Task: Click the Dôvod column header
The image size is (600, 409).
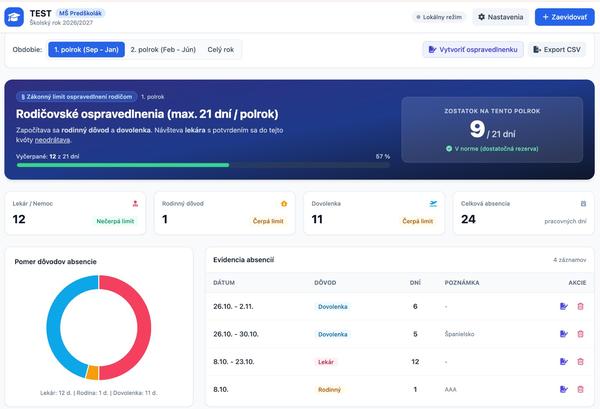Action: pos(325,283)
